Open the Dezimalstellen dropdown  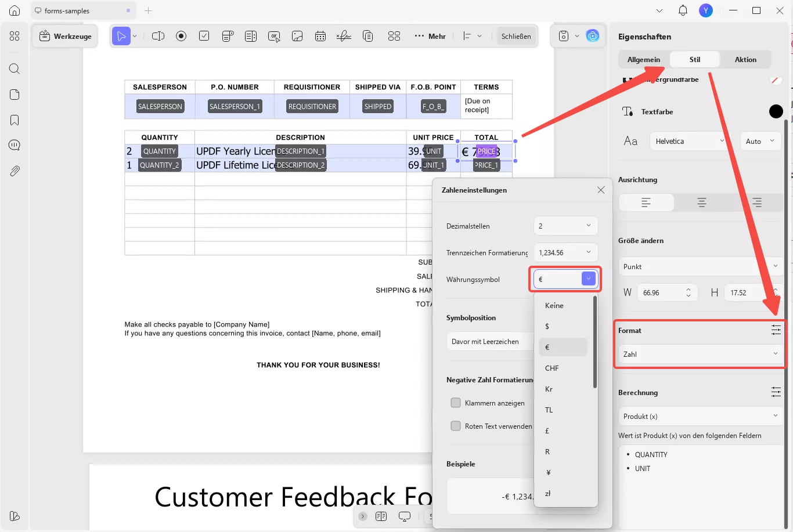(x=565, y=226)
